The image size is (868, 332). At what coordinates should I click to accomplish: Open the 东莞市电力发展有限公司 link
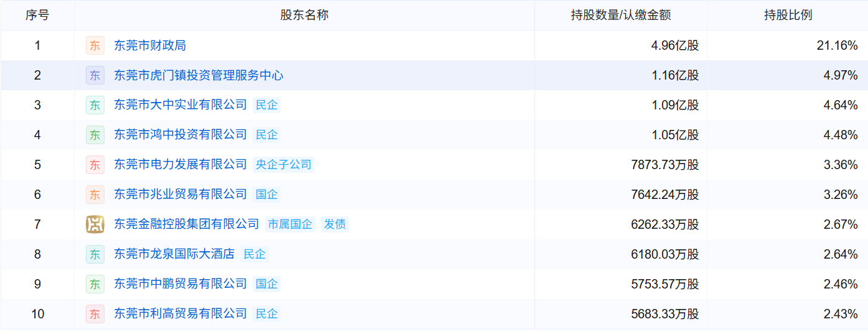click(180, 165)
